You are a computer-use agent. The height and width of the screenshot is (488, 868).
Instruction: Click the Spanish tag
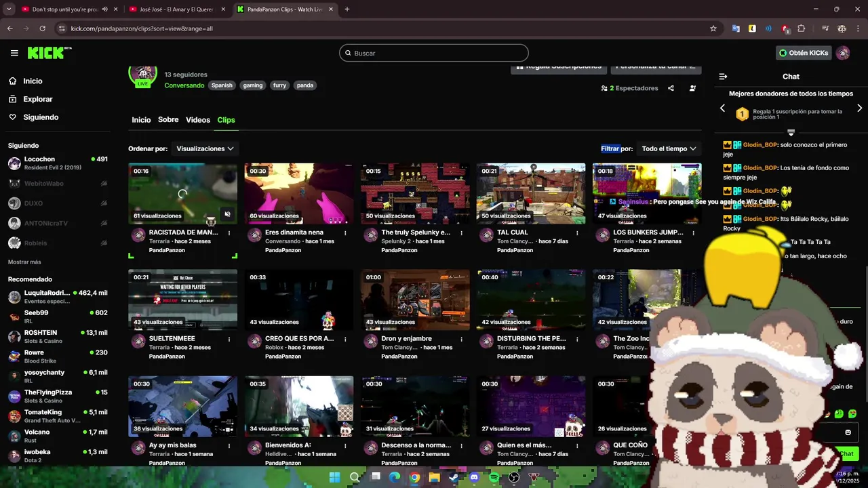[x=222, y=85]
